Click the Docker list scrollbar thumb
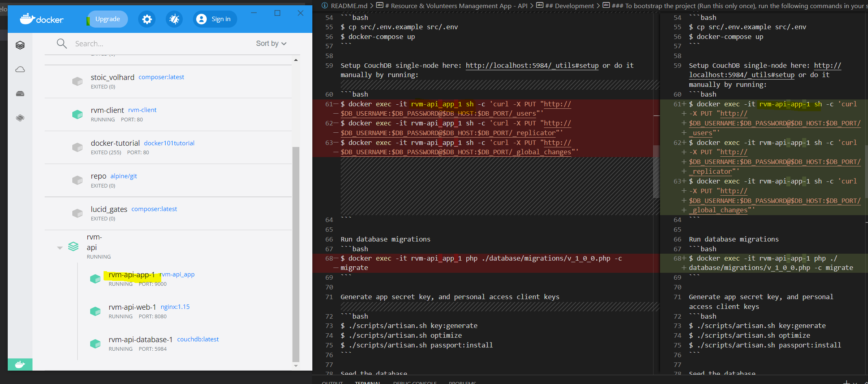 (296, 254)
